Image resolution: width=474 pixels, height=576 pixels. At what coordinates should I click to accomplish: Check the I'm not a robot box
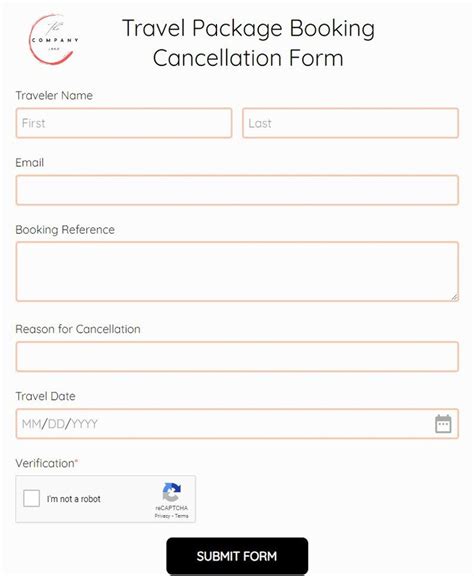31,498
